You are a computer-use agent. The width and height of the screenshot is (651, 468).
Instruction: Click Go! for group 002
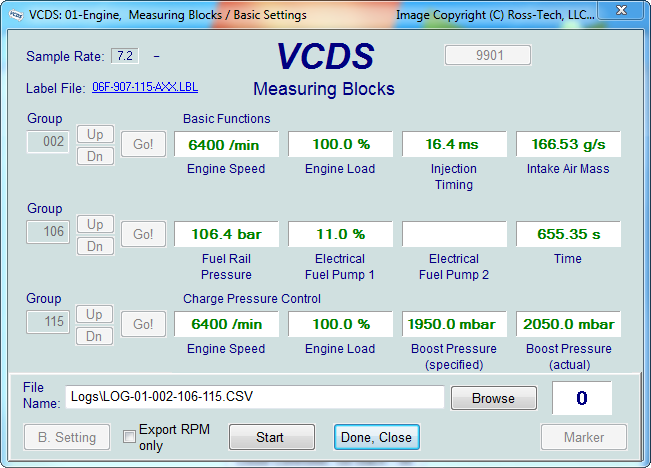143,144
